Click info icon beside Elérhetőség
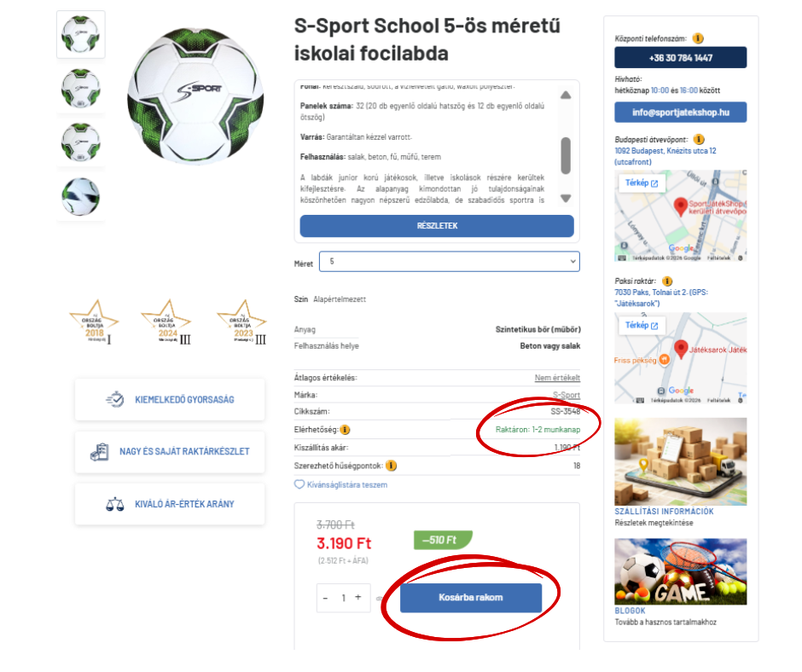 pos(346,430)
